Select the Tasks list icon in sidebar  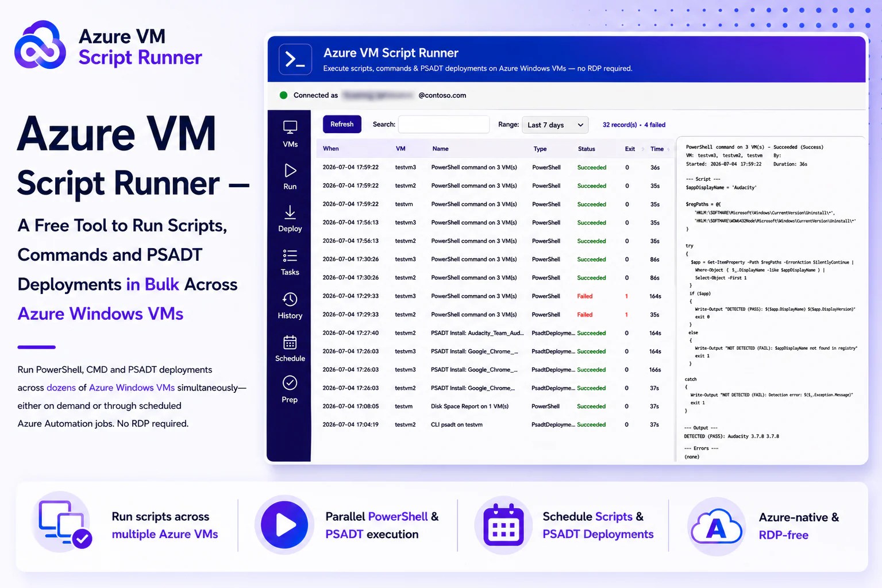[290, 256]
